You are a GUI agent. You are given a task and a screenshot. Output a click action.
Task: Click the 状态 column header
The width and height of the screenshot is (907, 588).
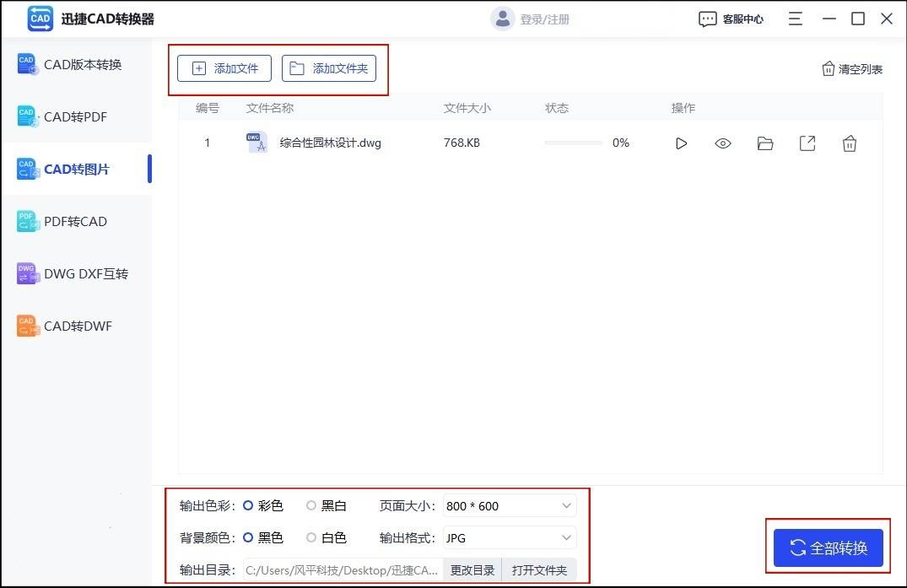[x=557, y=108]
